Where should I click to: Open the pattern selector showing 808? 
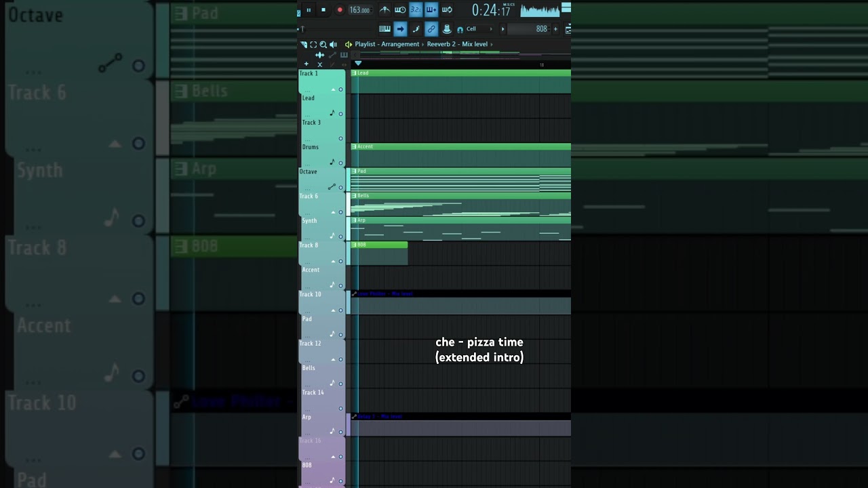click(530, 28)
